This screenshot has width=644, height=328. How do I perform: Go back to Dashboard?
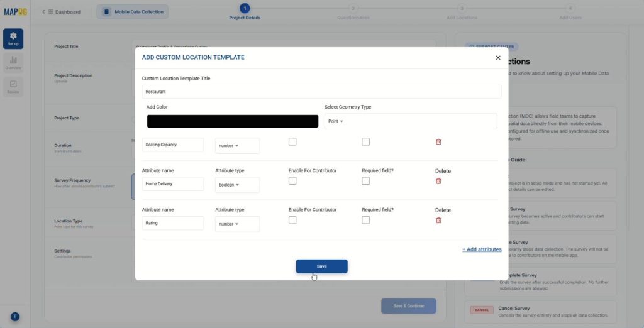pyautogui.click(x=62, y=12)
